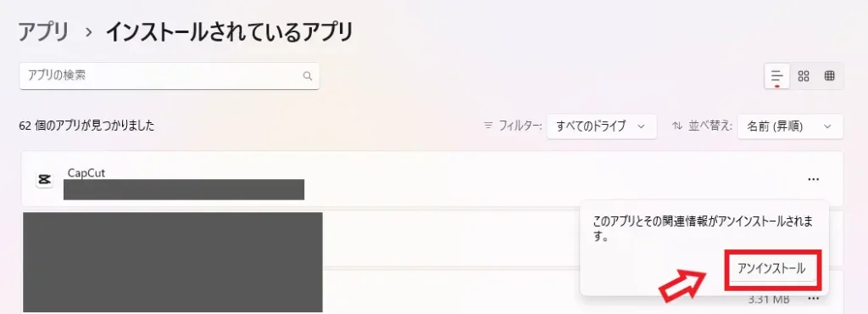Switch to the grid view layout icon
Image resolution: width=868 pixels, height=314 pixels.
804,76
